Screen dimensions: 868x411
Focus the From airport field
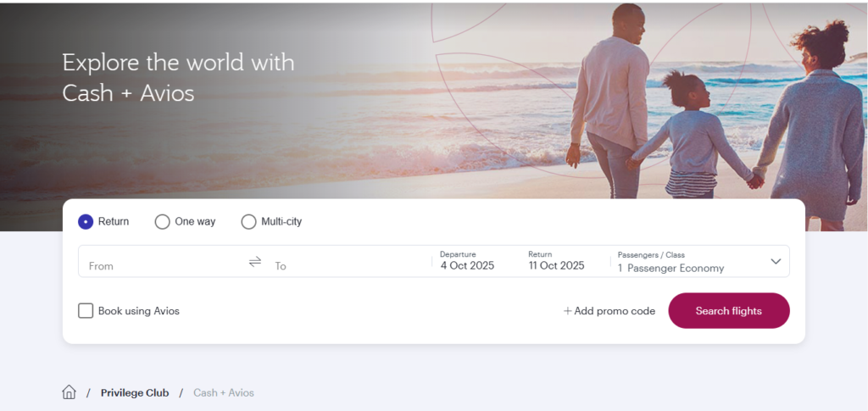coord(161,265)
